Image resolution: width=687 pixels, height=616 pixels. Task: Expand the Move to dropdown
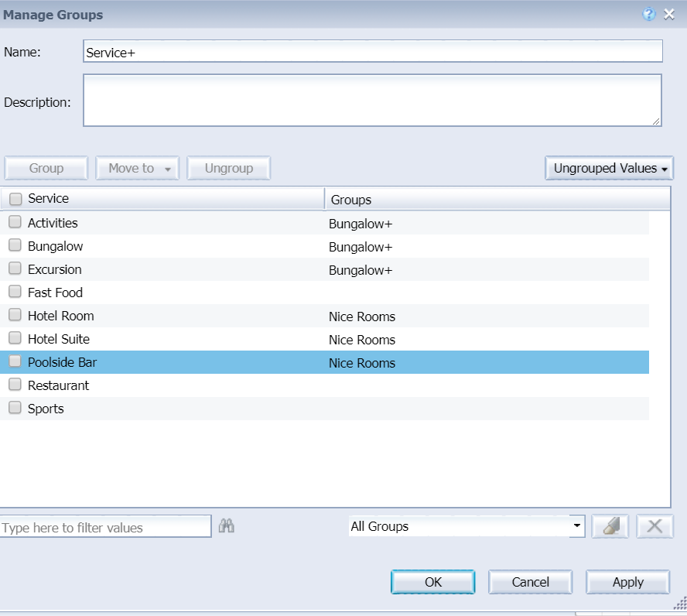138,168
